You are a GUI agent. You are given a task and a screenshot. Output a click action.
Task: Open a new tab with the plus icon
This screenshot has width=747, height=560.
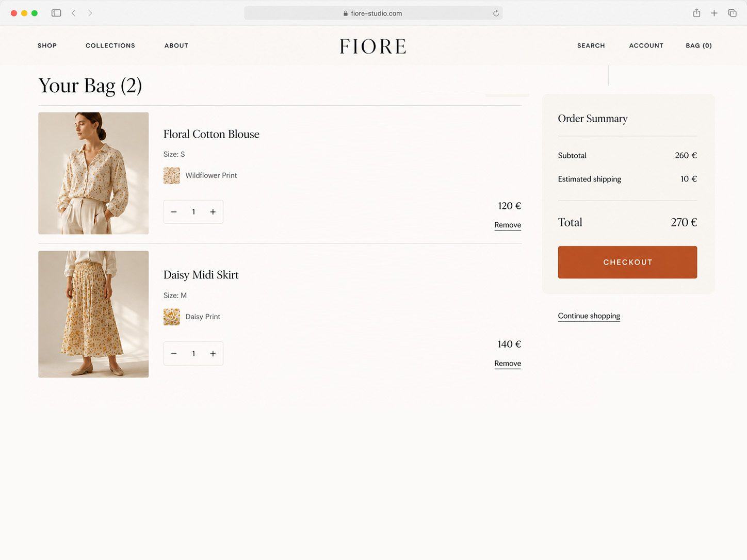714,13
